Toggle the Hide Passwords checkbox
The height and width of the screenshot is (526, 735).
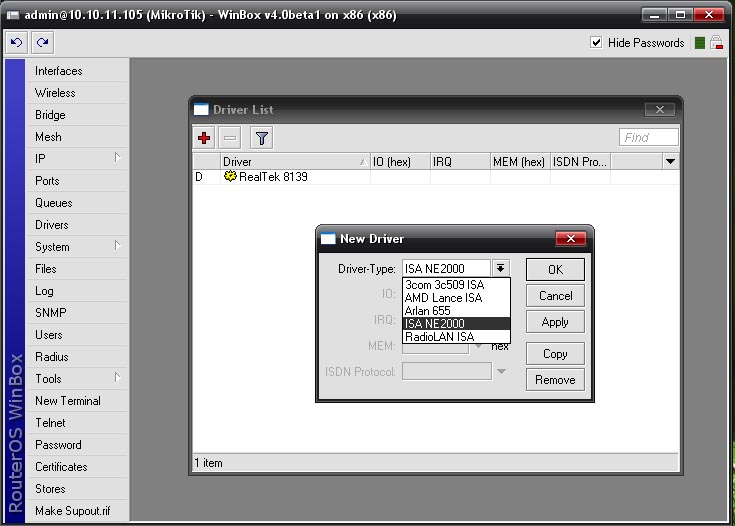(x=596, y=43)
